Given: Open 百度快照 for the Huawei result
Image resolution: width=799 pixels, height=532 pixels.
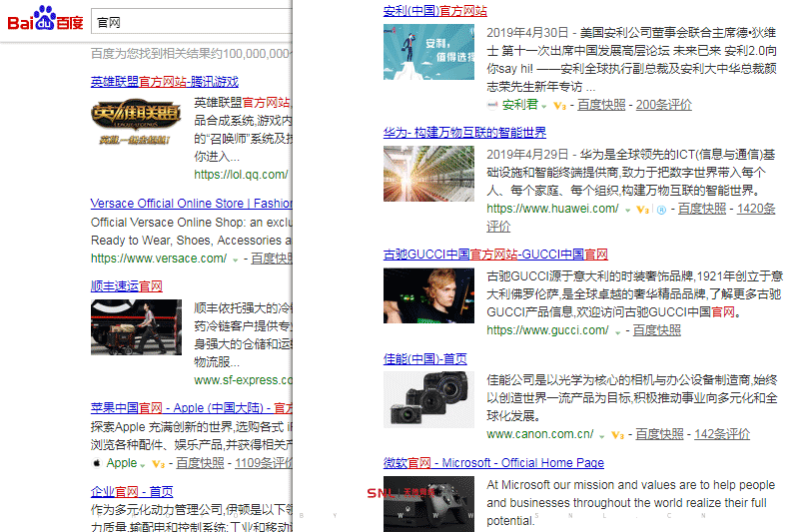Looking at the screenshot, I should [702, 209].
